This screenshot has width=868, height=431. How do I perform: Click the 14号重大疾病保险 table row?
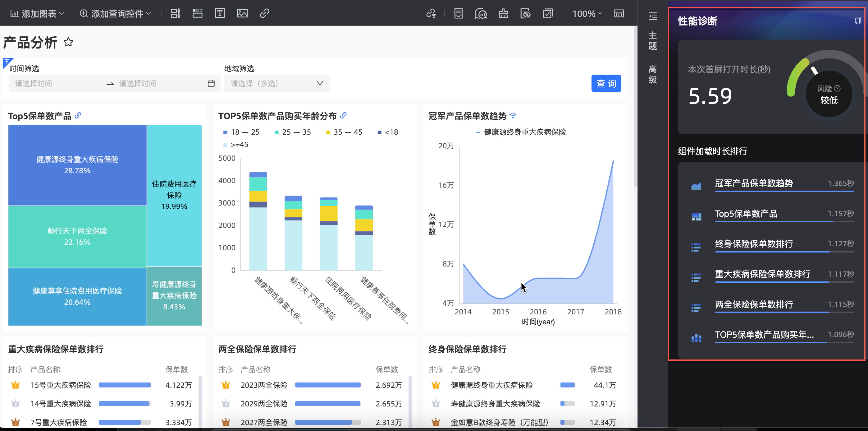click(101, 404)
